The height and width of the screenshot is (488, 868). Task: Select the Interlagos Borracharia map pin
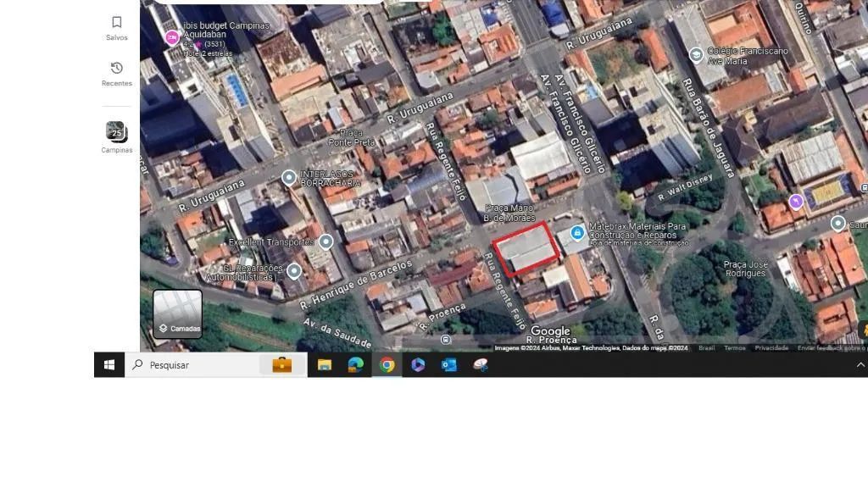288,178
